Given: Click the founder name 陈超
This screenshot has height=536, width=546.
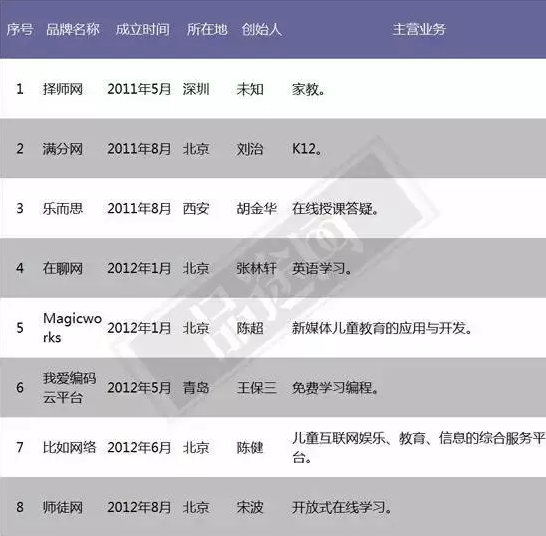Looking at the screenshot, I should [250, 328].
